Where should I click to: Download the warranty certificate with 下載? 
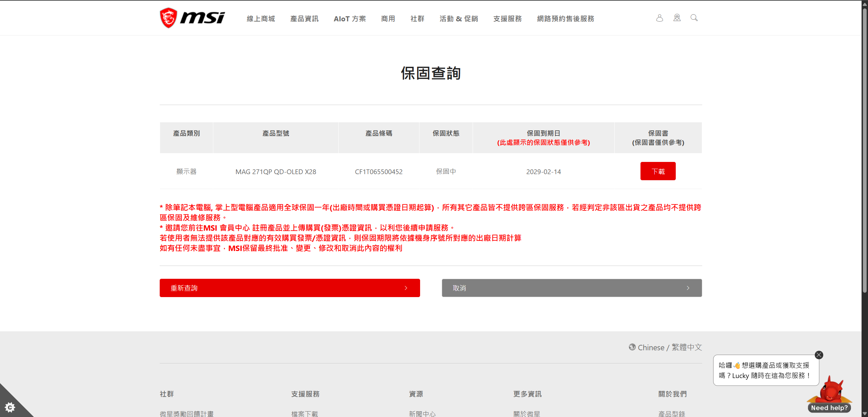658,171
